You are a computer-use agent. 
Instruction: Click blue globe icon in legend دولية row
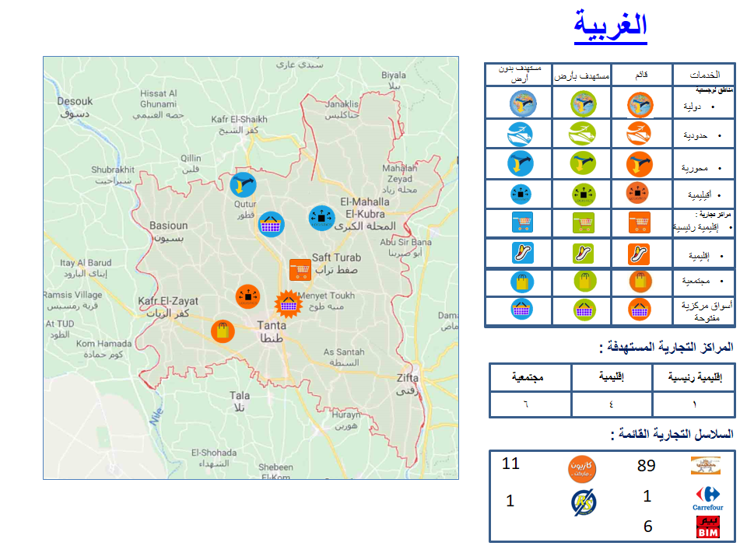coord(523,103)
